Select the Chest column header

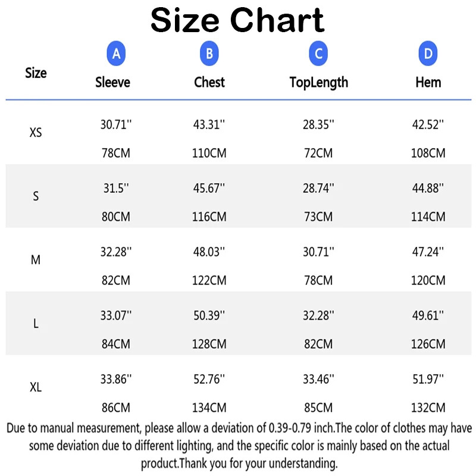[x=209, y=82]
